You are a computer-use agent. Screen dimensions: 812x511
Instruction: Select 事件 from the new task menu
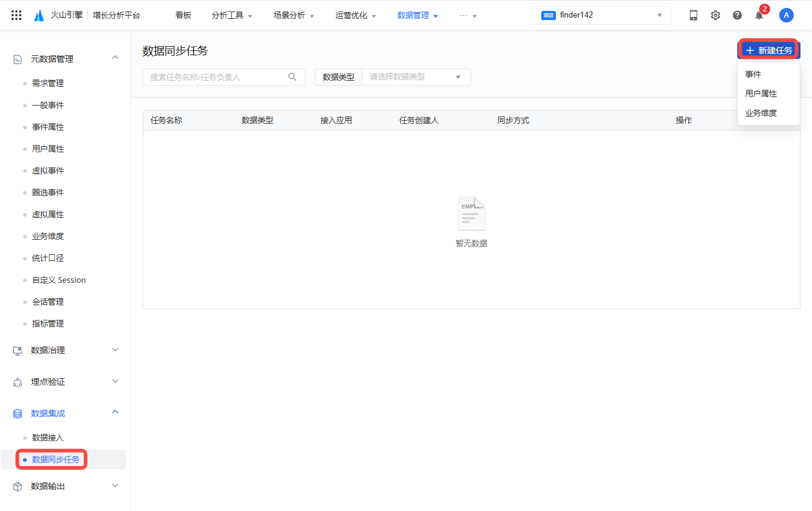pos(753,74)
